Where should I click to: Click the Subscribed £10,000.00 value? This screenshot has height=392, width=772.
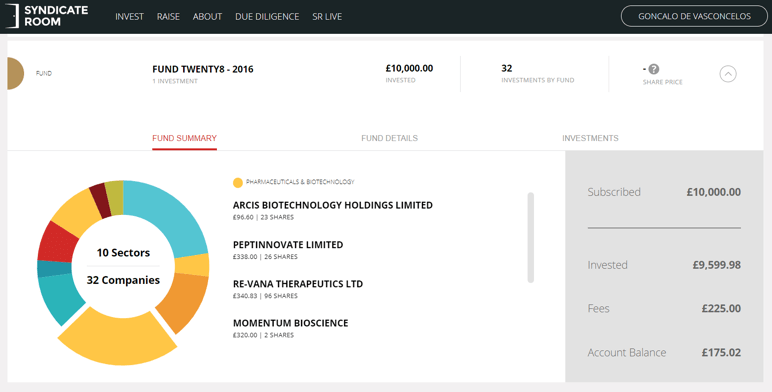[x=714, y=192]
